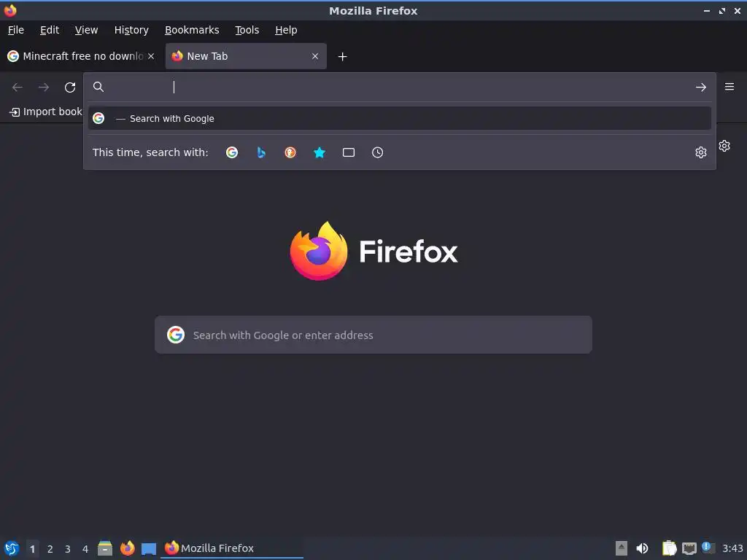Show desktop using taskbar blue icon
747x560 pixels.
click(x=149, y=549)
